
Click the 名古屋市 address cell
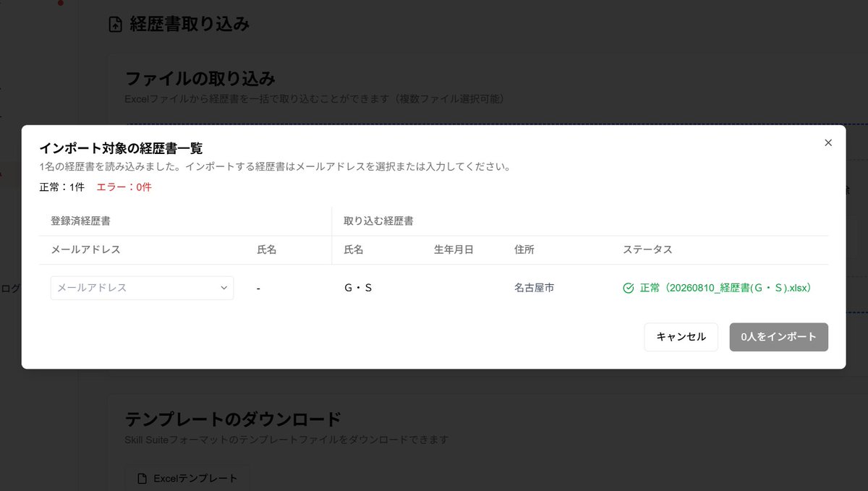534,288
